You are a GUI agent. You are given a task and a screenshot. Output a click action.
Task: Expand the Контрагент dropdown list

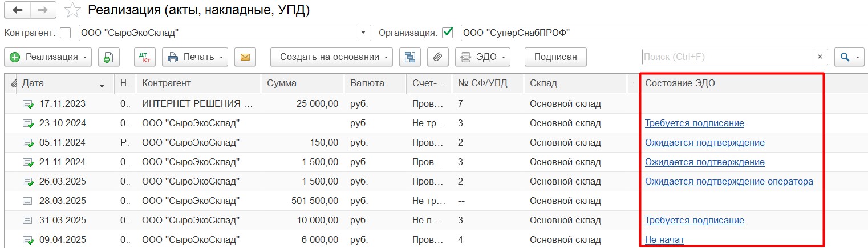(x=364, y=33)
